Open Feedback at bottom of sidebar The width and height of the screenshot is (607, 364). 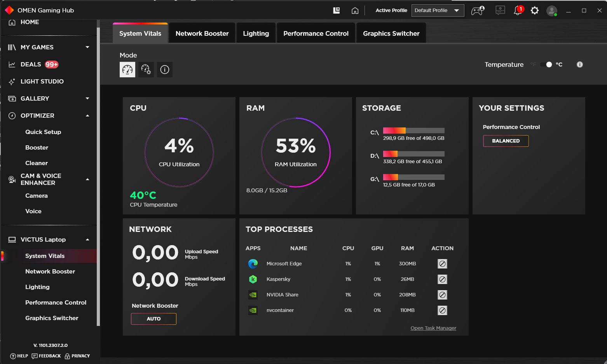(46, 356)
